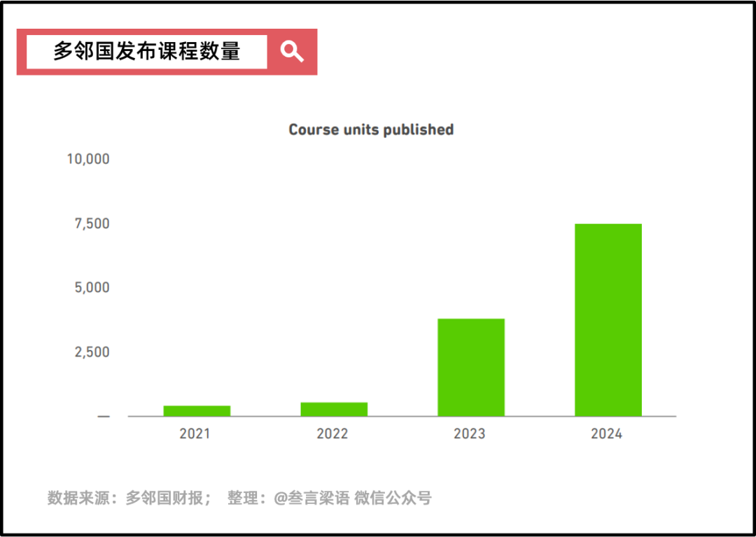Screen dimensions: 756x537
Task: Select the 2,500 axis label
Action: click(92, 352)
